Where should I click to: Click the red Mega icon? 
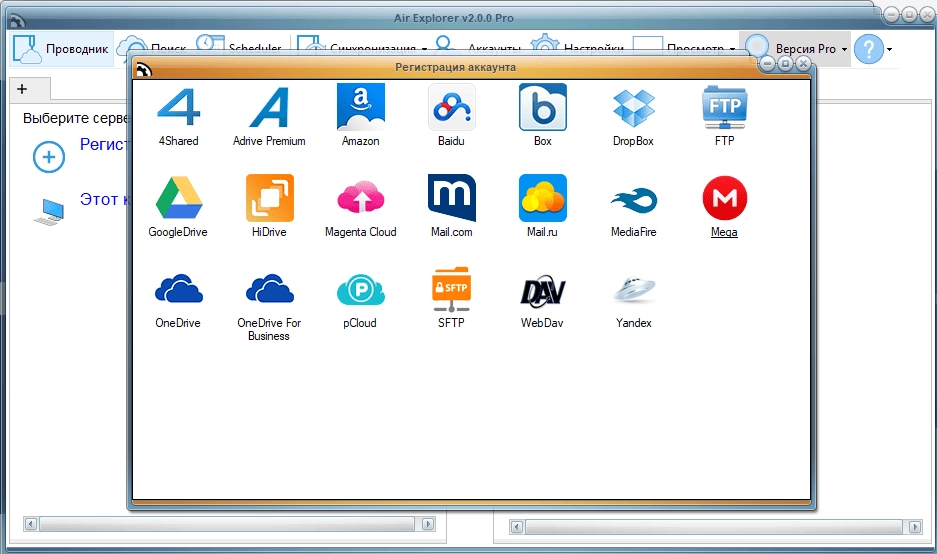tap(725, 198)
